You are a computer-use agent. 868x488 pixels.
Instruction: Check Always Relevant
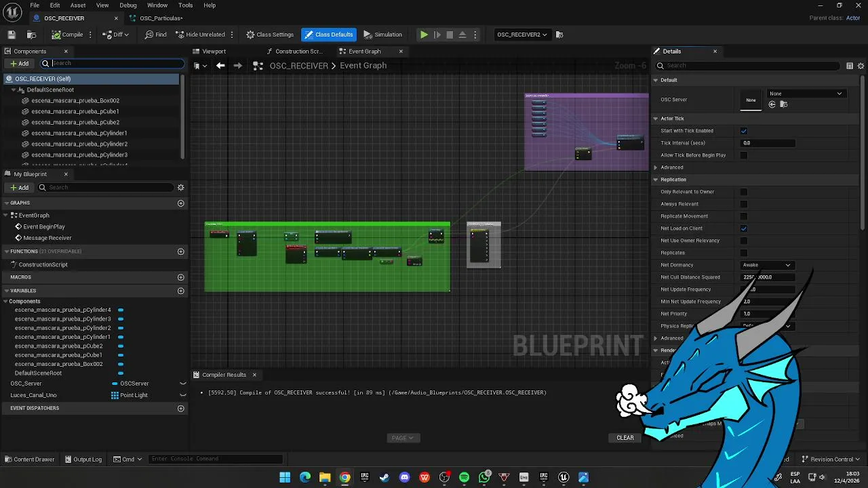coord(744,204)
